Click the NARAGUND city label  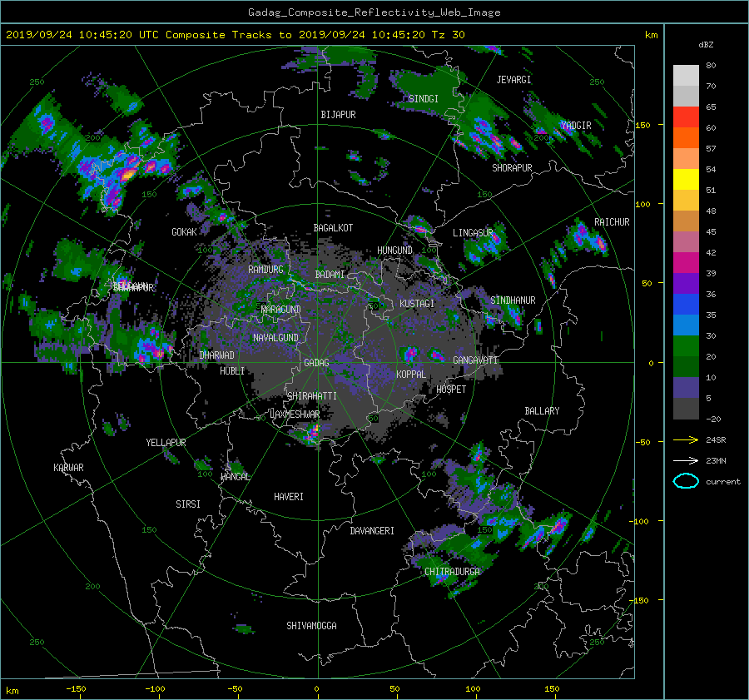(281, 310)
